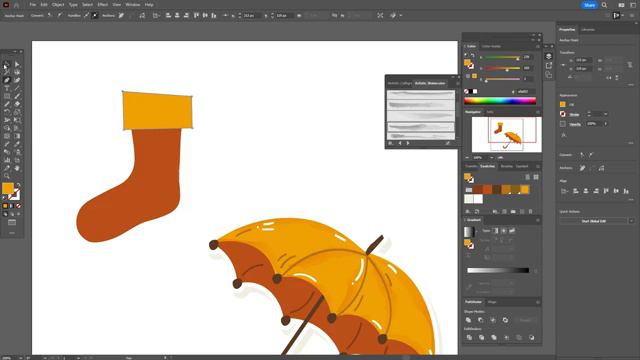Select the Selection tool

pos(7,64)
